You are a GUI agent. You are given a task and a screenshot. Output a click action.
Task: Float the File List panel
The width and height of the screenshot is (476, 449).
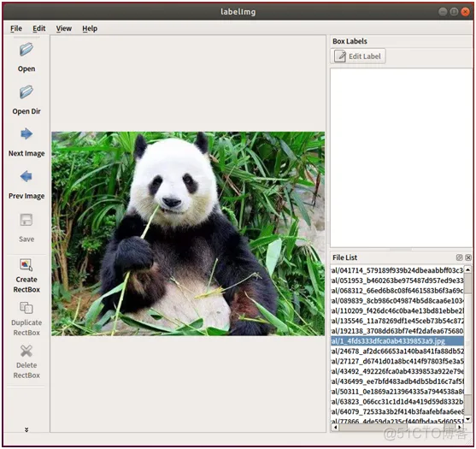[x=459, y=257]
